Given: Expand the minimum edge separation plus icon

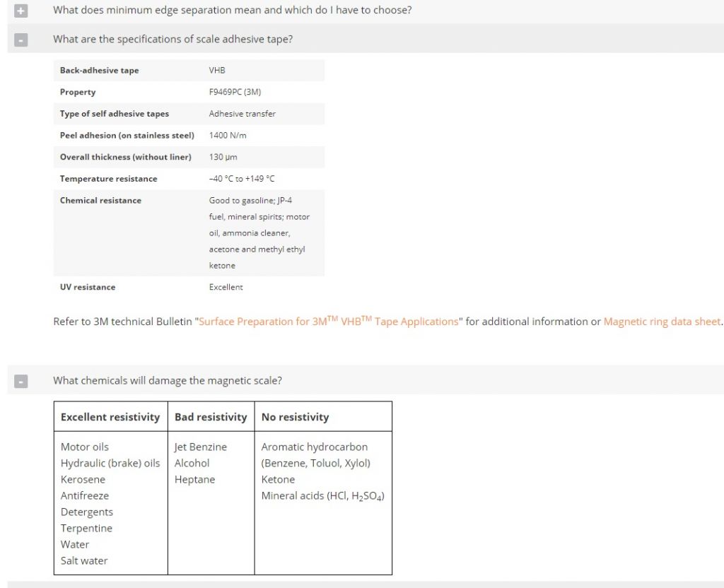Looking at the screenshot, I should 21,11.
